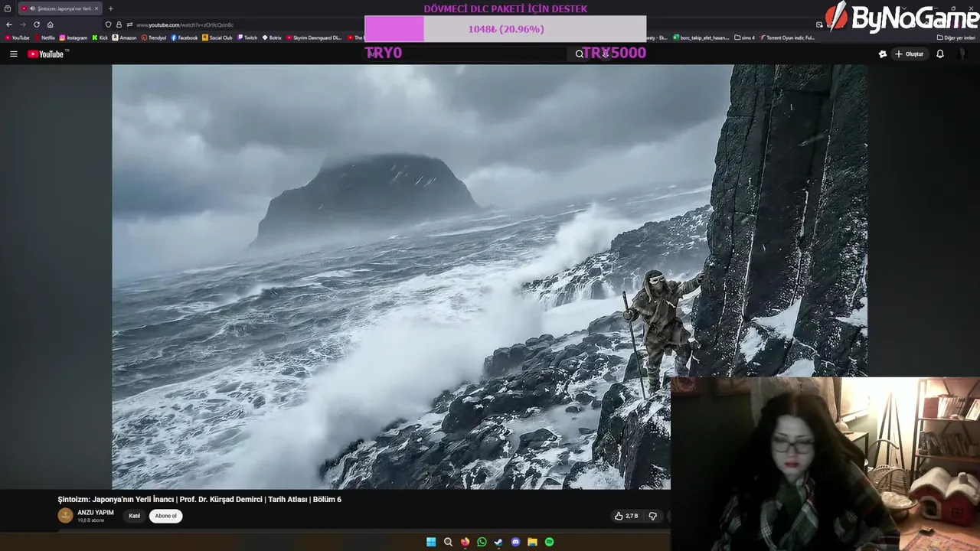
Task: Open the Social Club bookmark
Action: coord(217,37)
